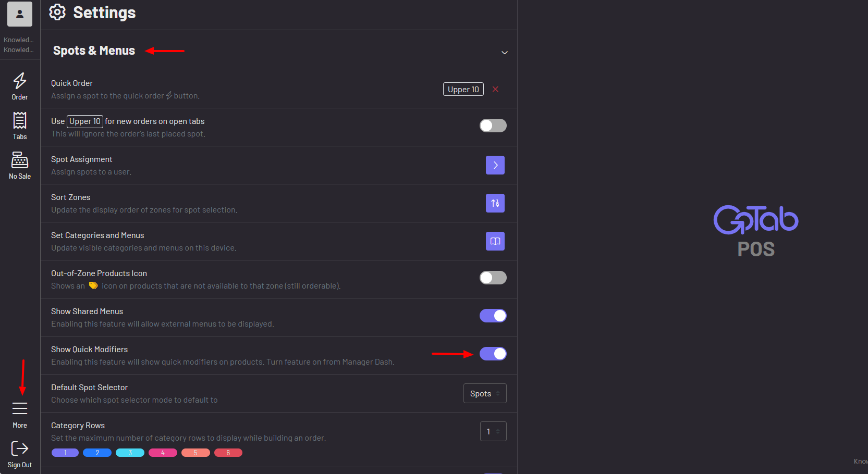Image resolution: width=868 pixels, height=474 pixels.
Task: Adjust the Category Rows number stepper
Action: [493, 431]
